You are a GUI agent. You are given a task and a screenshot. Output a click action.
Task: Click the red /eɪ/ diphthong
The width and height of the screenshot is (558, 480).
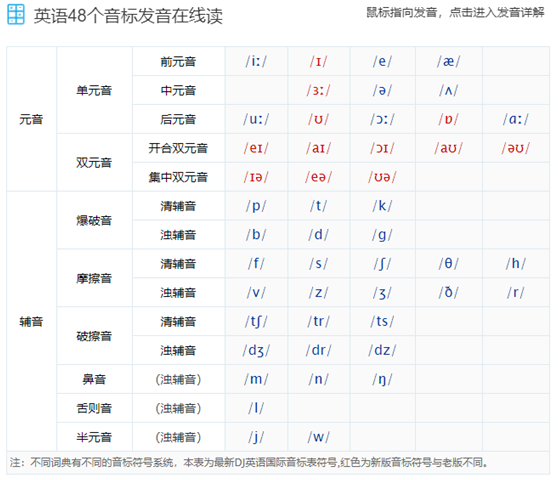point(256,148)
